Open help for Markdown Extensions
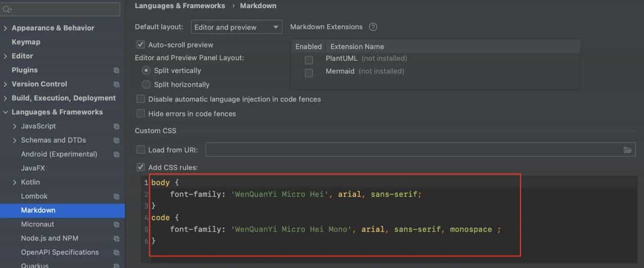This screenshot has width=644, height=268. pos(373,27)
